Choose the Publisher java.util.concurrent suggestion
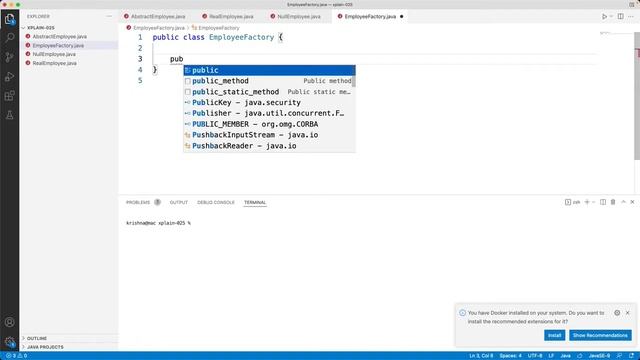Screen dimensions: 640x360 coord(268,113)
